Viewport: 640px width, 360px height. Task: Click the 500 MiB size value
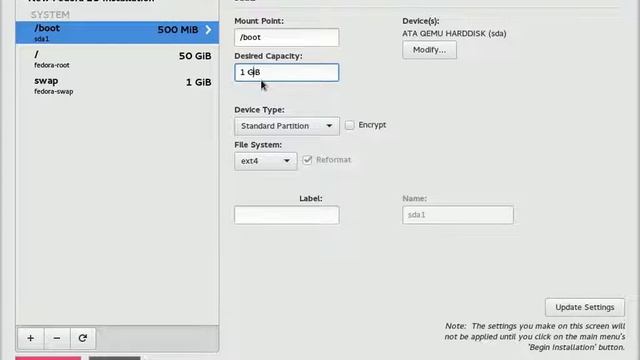178,30
